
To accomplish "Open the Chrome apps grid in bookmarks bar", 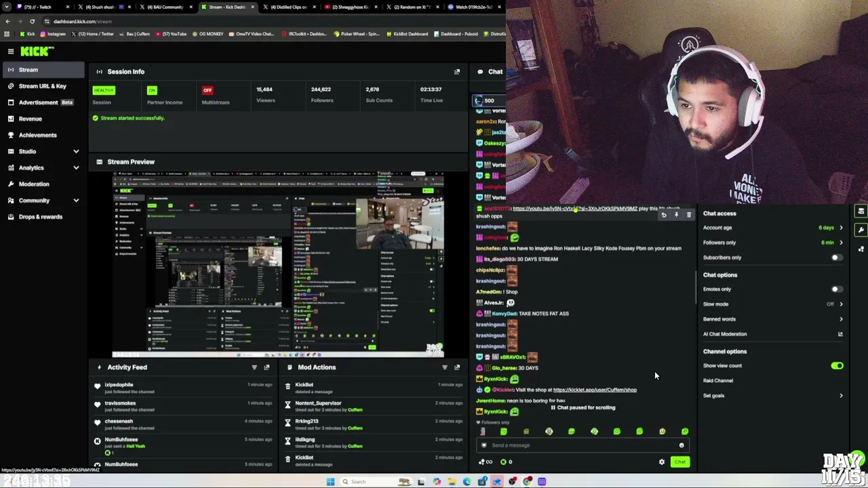I will coord(7,34).
